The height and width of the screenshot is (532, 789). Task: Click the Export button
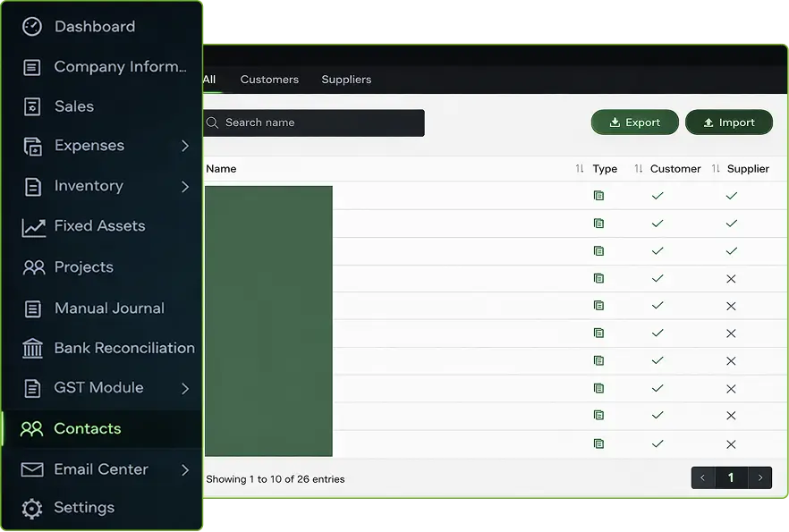coord(634,122)
